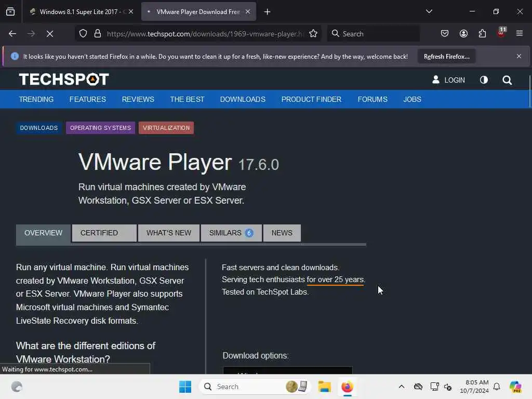Viewport: 532px width, 399px height.
Task: Click the OPERATING SYSTEMS tag
Action: [x=100, y=128]
